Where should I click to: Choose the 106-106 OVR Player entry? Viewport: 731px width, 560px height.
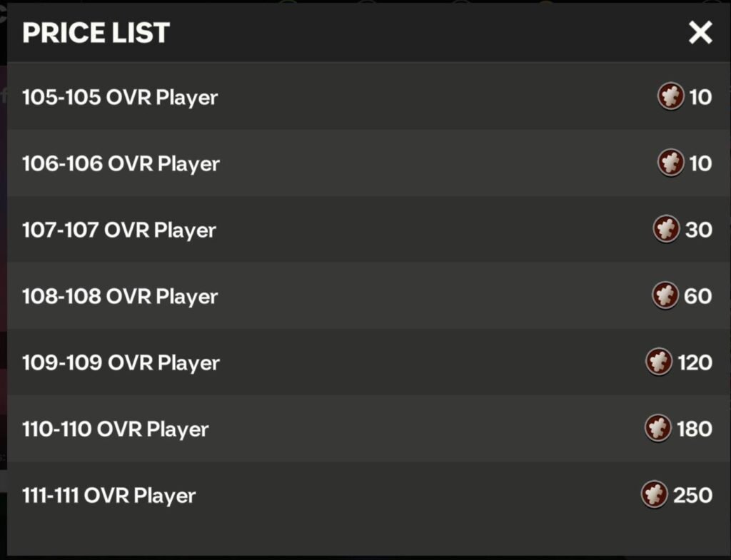121,163
